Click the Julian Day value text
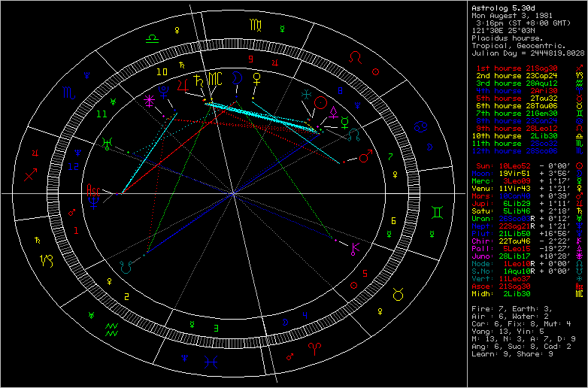The image size is (588, 388). pyautogui.click(x=527, y=53)
